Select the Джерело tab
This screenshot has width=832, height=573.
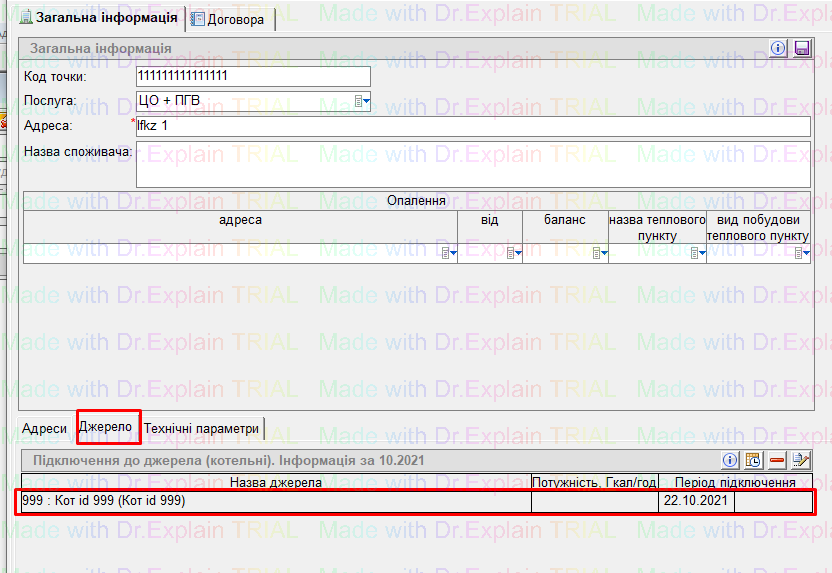(x=106, y=427)
